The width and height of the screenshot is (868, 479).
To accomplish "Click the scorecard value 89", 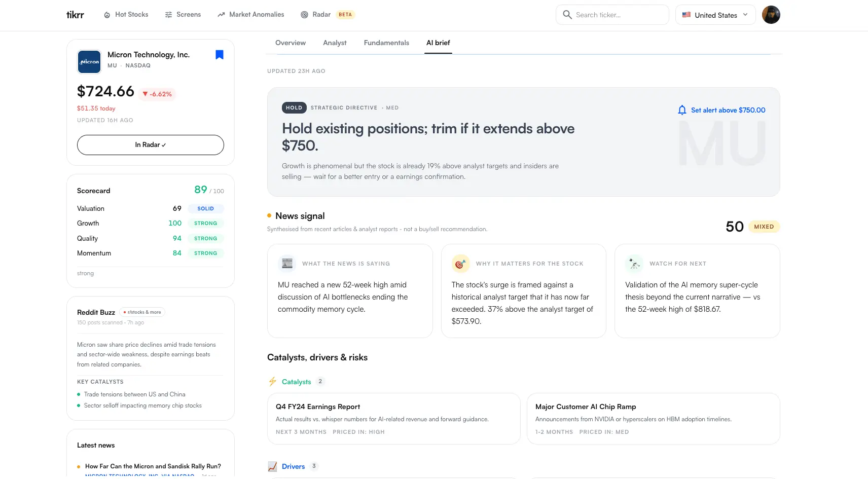I will click(x=201, y=190).
